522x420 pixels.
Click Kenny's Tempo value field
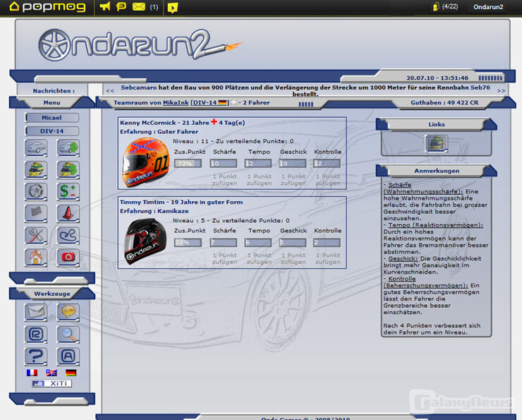coord(258,163)
